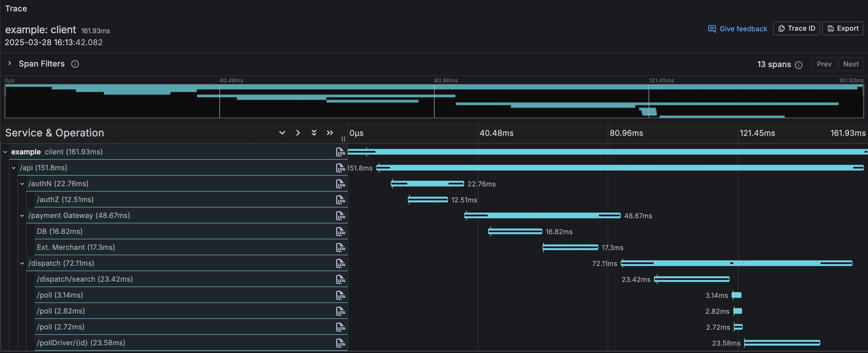Expand one level using the single right chevron
Screen dimensions: 868x353
298,132
